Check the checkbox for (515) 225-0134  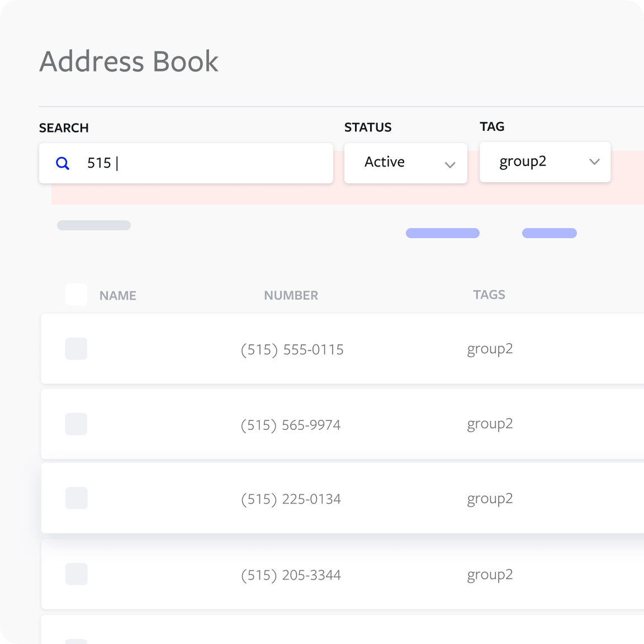click(x=76, y=498)
